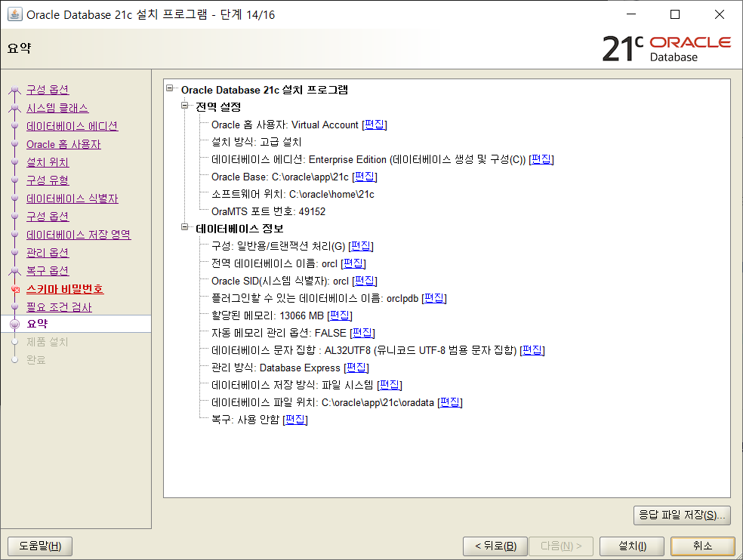The image size is (743, 560).
Task: Go to 데이터베이스 식별자 step
Action: (x=72, y=198)
